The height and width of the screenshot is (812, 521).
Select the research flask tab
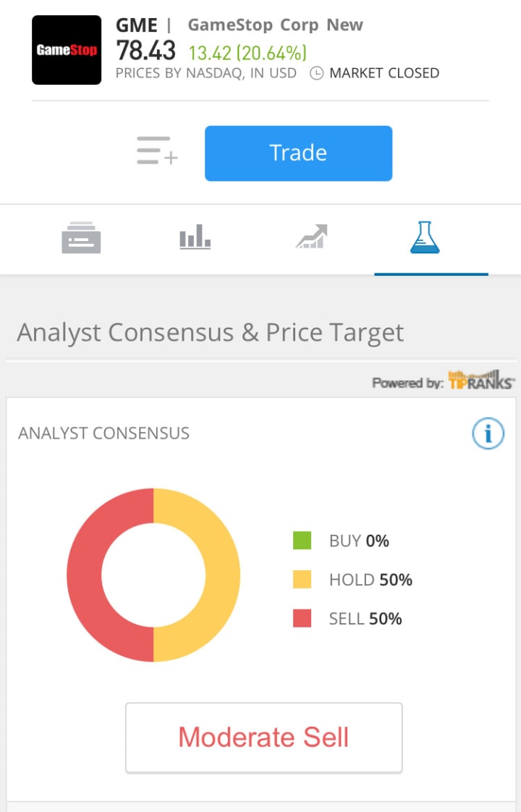pos(425,237)
